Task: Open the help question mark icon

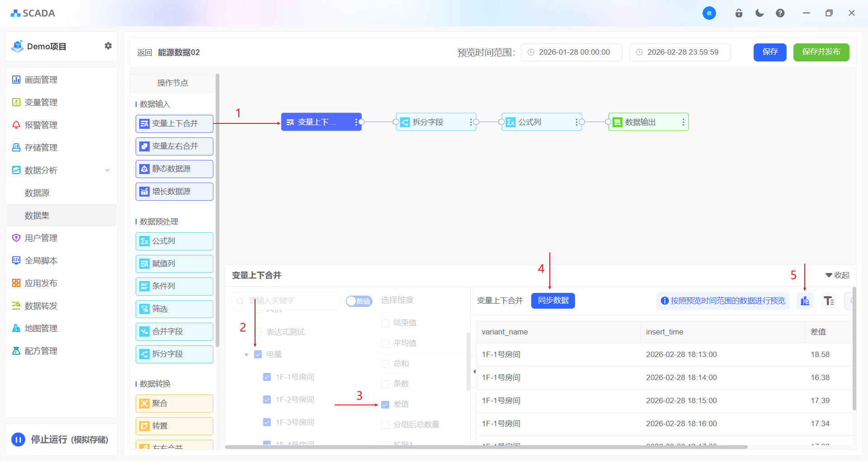Action: (780, 13)
